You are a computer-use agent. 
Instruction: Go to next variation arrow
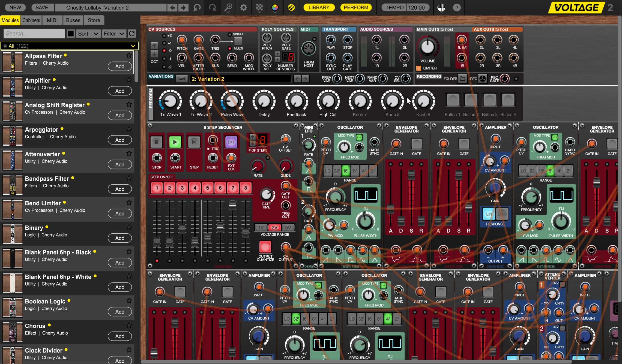[x=305, y=79]
